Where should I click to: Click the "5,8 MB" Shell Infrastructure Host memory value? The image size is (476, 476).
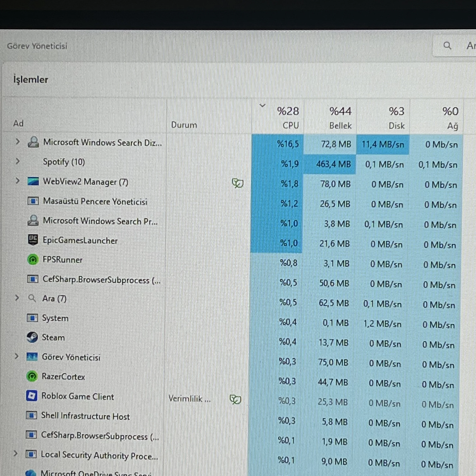point(335,422)
